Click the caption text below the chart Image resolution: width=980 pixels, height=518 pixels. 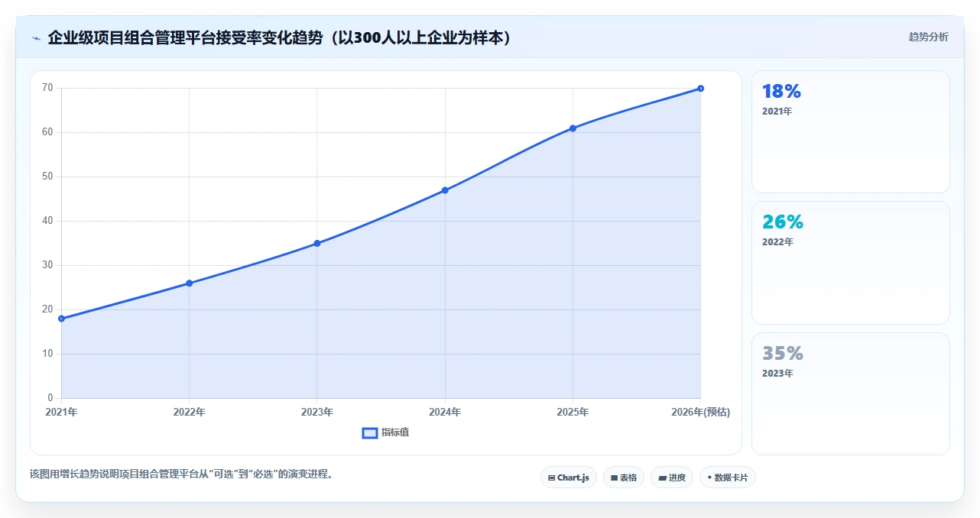(x=181, y=474)
